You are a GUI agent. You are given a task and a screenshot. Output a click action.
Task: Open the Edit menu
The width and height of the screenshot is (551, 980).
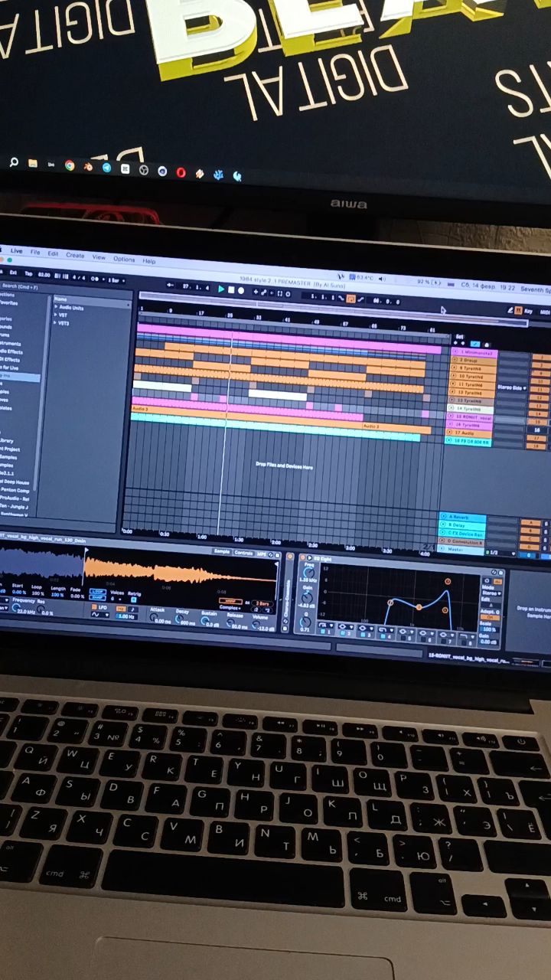click(x=53, y=253)
